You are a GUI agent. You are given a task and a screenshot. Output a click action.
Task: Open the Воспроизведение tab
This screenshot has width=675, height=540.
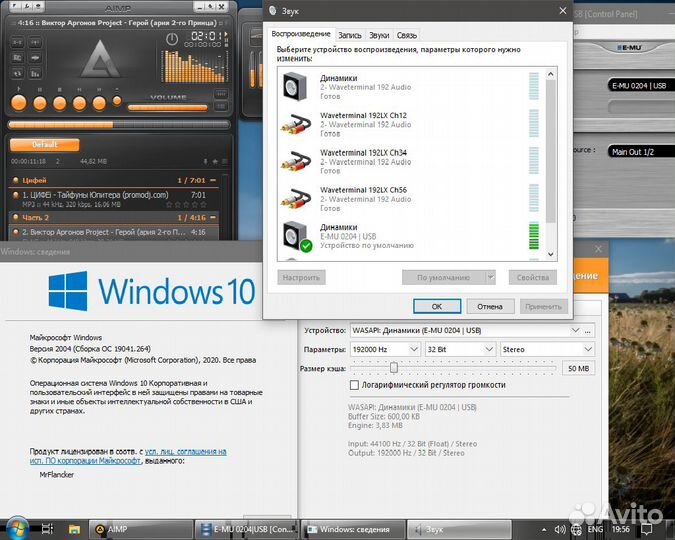coord(301,34)
